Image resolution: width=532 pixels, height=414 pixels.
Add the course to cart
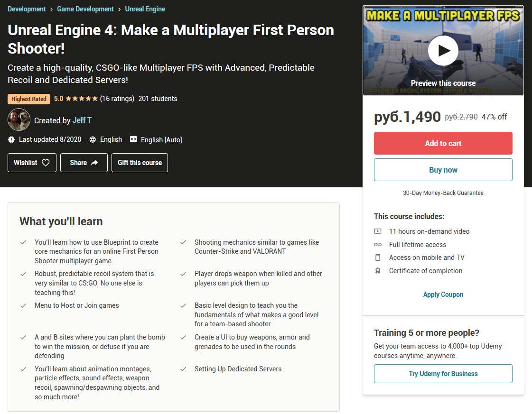[x=443, y=143]
